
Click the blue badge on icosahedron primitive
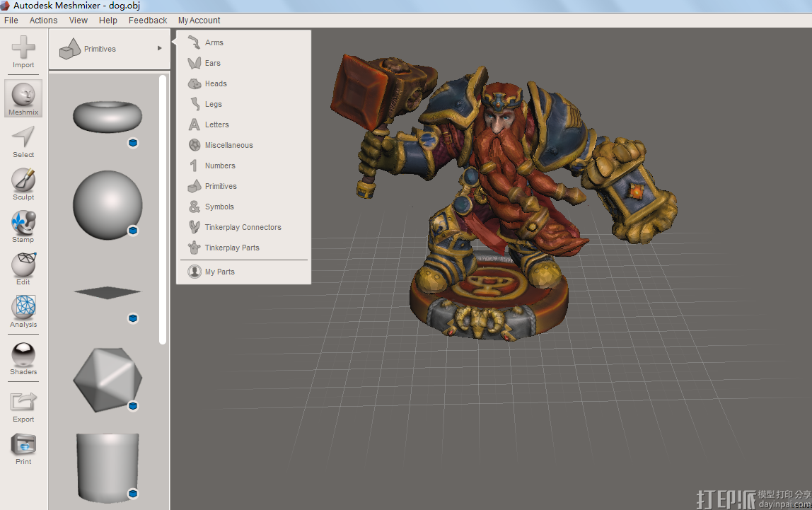coord(133,406)
